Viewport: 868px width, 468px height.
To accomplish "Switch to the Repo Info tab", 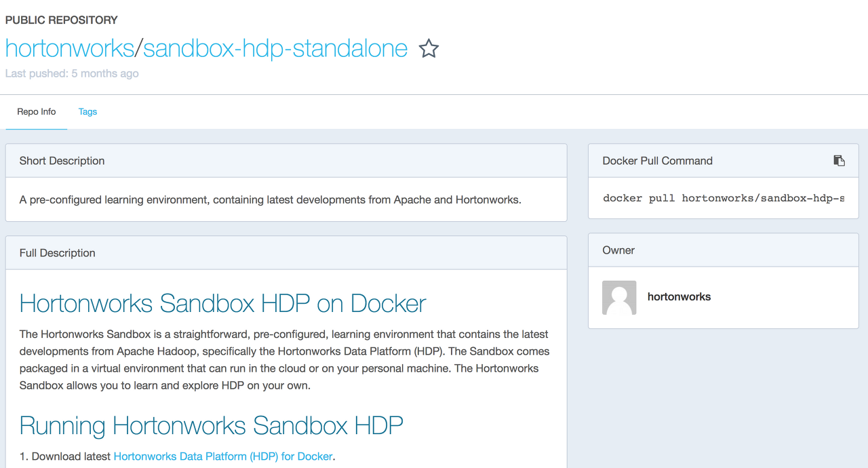I will (x=37, y=112).
